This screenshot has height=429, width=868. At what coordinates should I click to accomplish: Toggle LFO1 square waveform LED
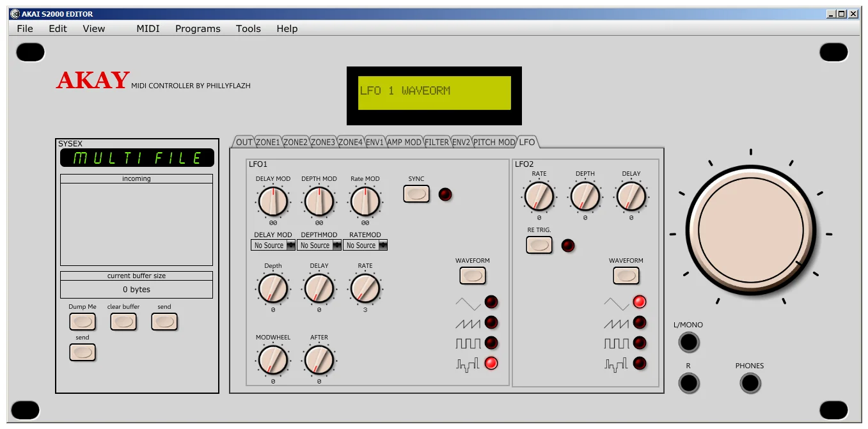tap(491, 343)
